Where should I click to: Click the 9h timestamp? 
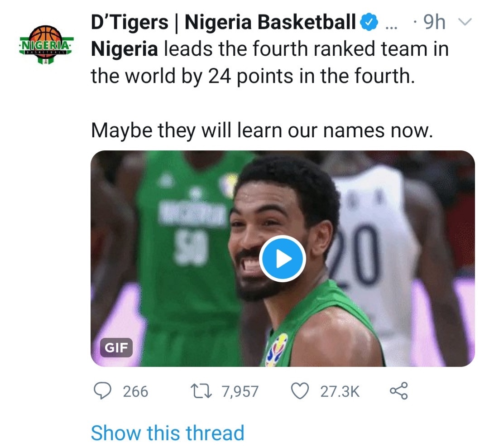433,22
